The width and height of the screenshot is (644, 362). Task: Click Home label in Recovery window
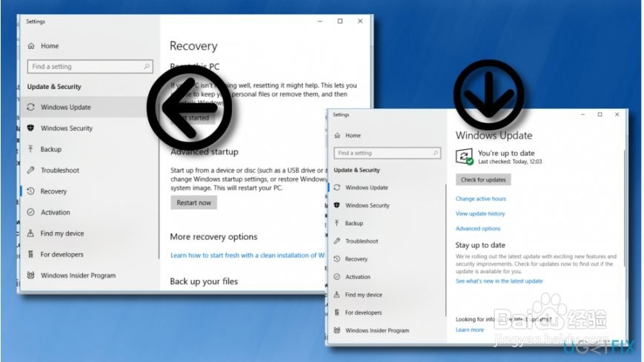50,46
